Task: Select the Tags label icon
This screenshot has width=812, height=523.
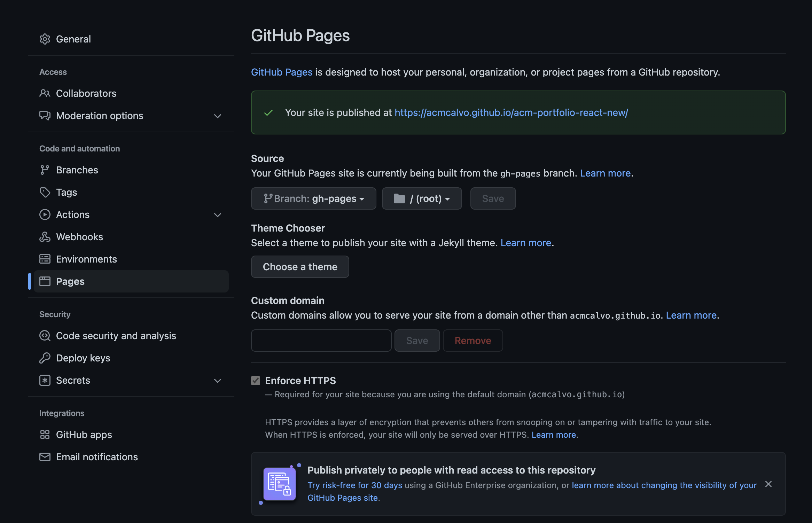Action: (45, 192)
